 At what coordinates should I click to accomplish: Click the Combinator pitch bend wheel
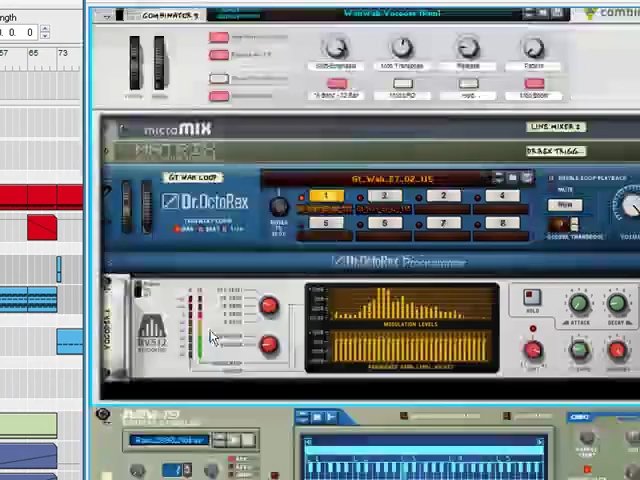coord(134,62)
